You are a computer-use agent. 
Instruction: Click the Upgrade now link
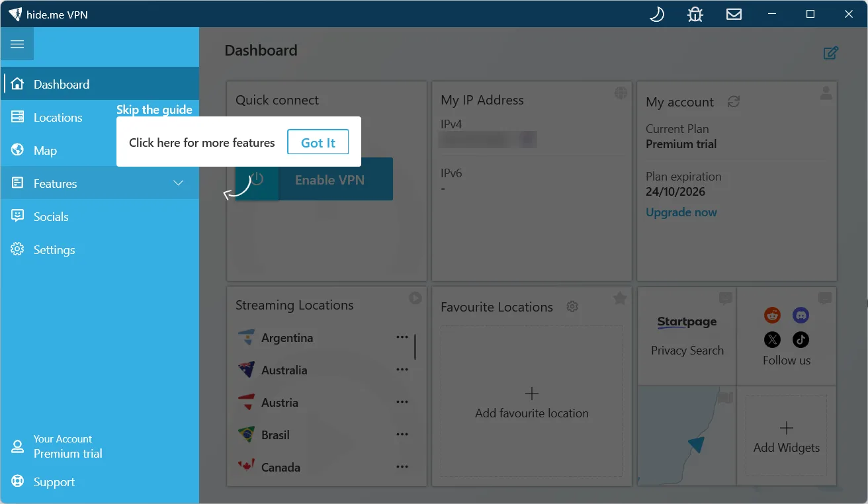point(681,212)
